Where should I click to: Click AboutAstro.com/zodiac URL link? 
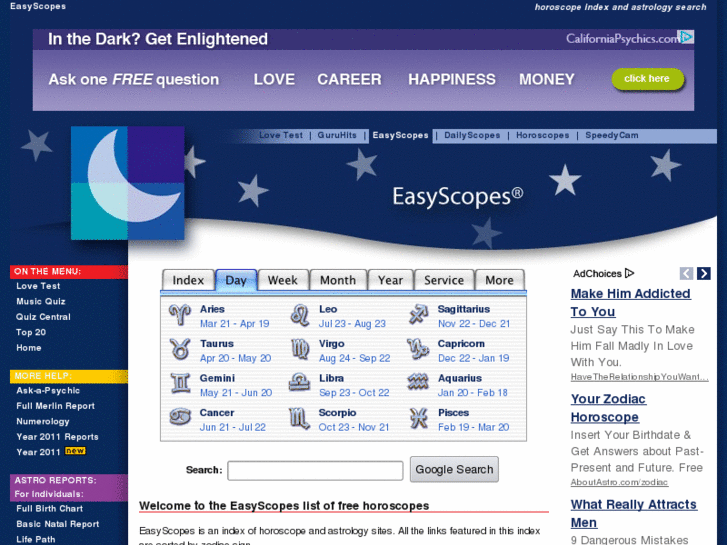[619, 482]
